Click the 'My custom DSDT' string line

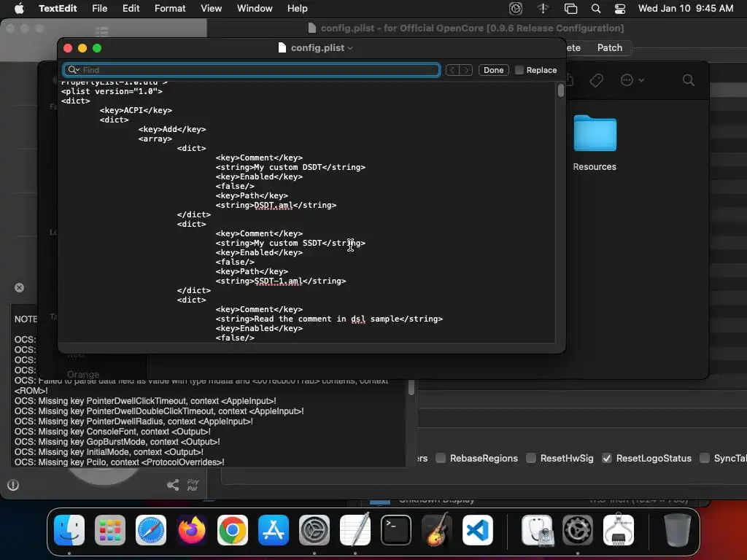pos(290,167)
